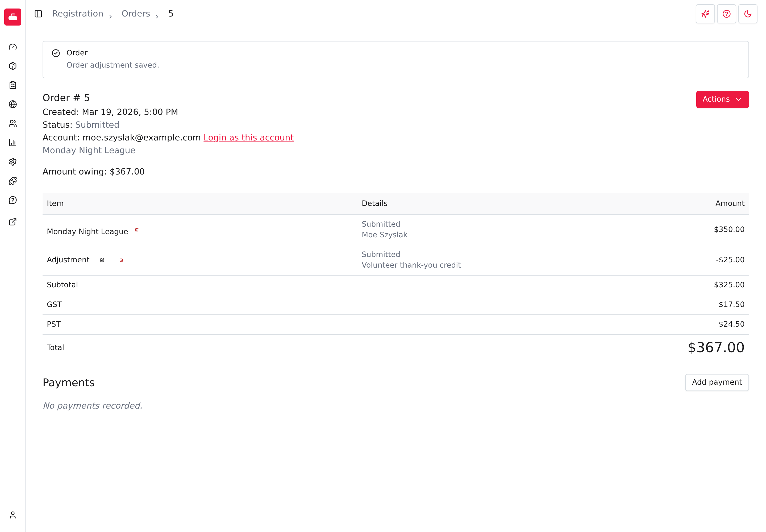
Task: Delete the Adjustment line item
Action: pyautogui.click(x=121, y=260)
